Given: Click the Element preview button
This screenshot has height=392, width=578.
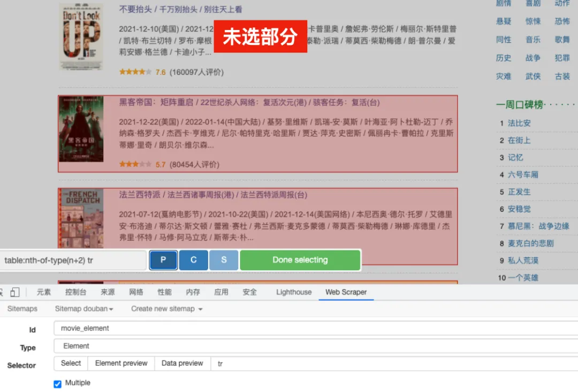Looking at the screenshot, I should [121, 364].
